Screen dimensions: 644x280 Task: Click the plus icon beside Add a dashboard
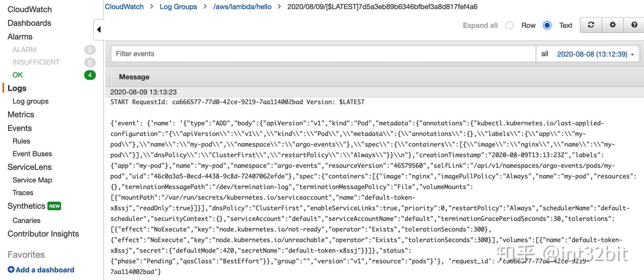click(11, 270)
